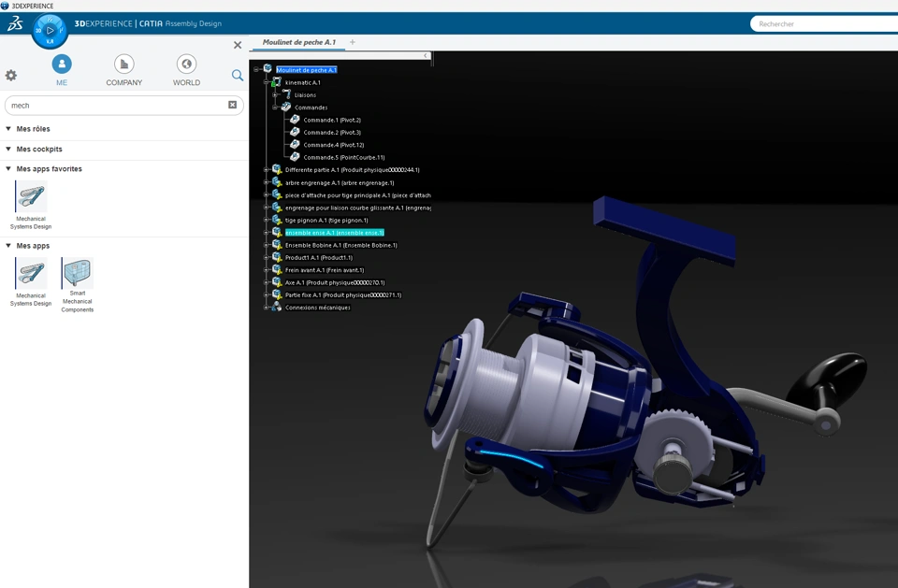Select 'ensemble ense A.1 (ensemble ense.1)' in tree
Viewport: 898px width, 588px height.
pyautogui.click(x=335, y=233)
